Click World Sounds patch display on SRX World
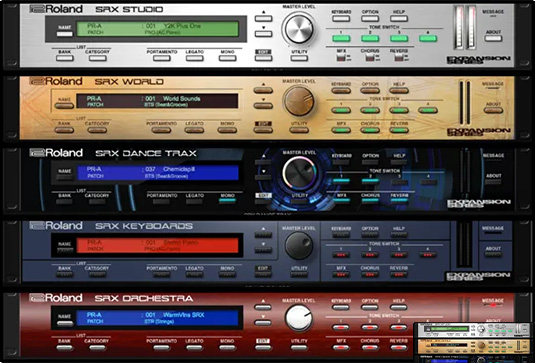This screenshot has width=535, height=363. (x=157, y=101)
